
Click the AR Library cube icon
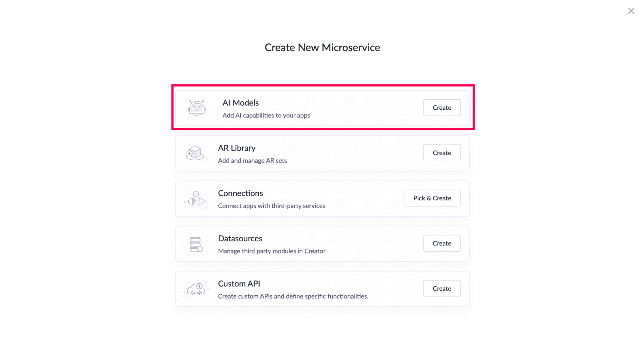[195, 153]
